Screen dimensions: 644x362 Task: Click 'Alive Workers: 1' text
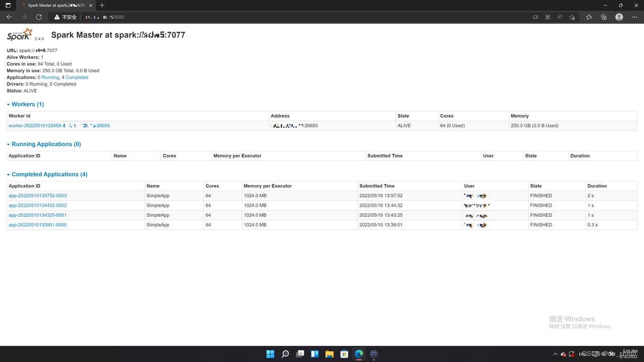[25, 57]
